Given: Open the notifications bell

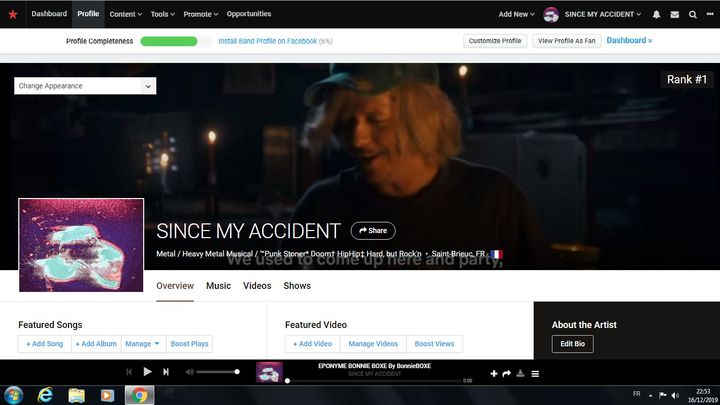Looking at the screenshot, I should tap(656, 14).
